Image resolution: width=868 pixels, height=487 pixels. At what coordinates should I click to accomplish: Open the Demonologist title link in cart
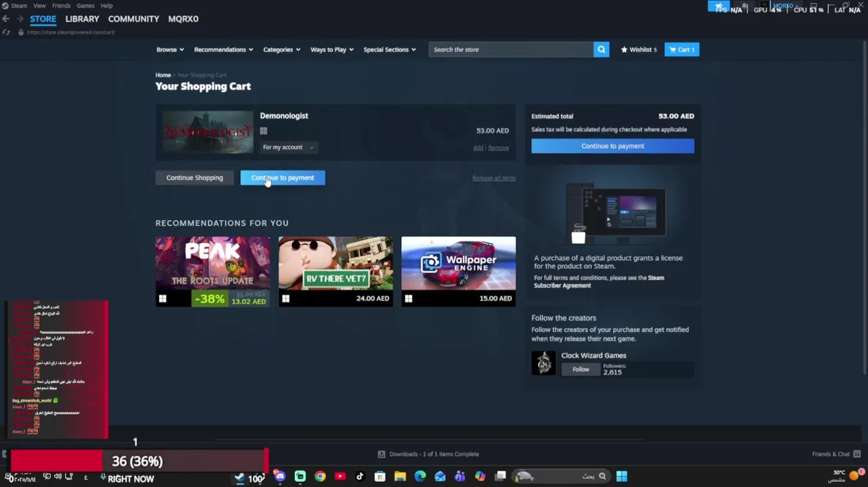(283, 116)
